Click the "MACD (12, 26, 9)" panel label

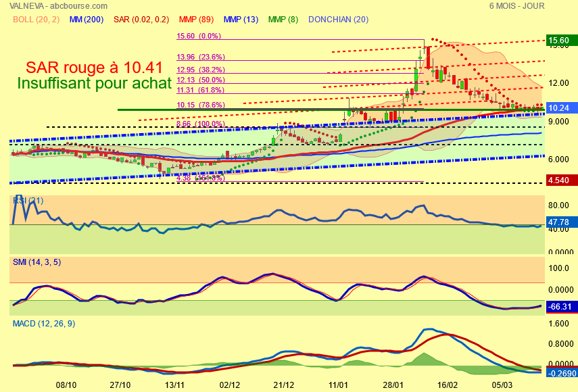coord(44,324)
